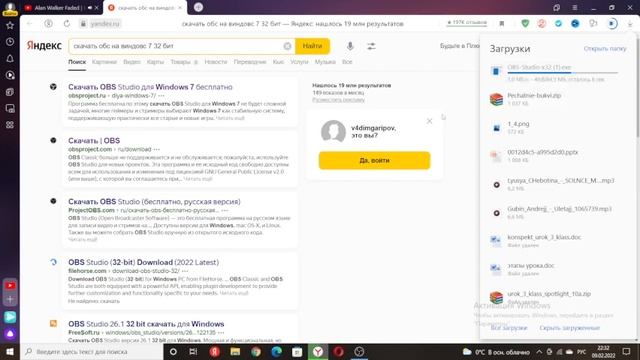The image size is (640, 360).
Task: Open OBS Studio icon on the taskbar
Action: pyautogui.click(x=359, y=351)
